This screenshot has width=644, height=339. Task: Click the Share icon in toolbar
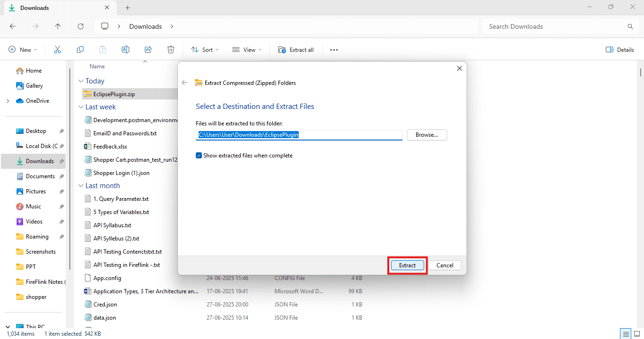click(148, 50)
